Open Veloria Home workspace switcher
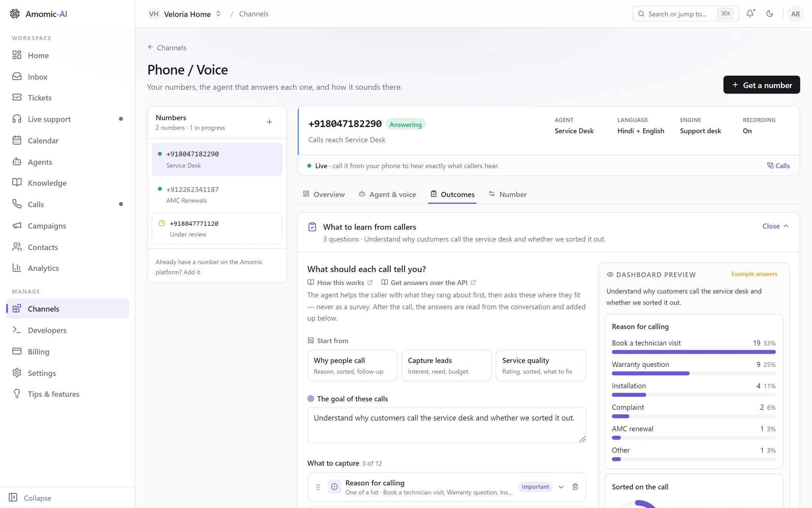This screenshot has width=812, height=508. coord(184,14)
